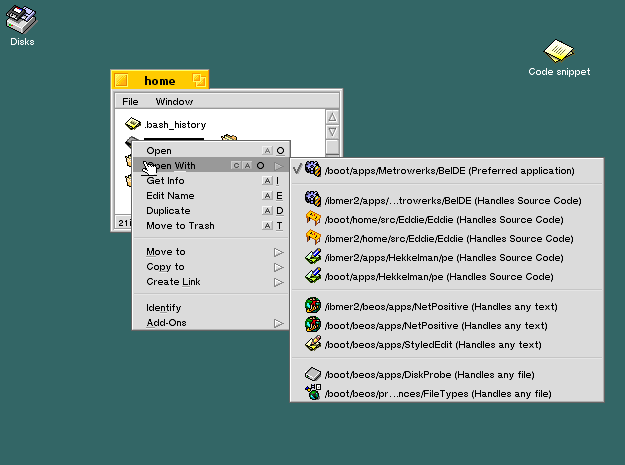The image size is (625, 465).
Task: Select Create Link in the context menu
Action: point(210,282)
